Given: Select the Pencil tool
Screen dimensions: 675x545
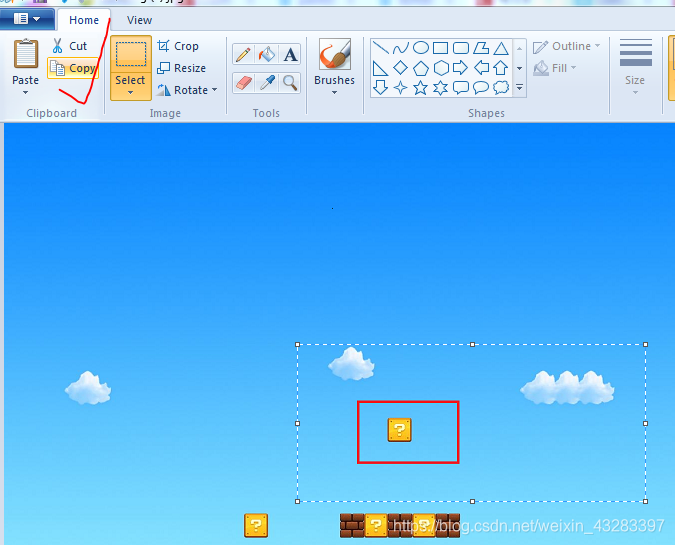Looking at the screenshot, I should pyautogui.click(x=243, y=55).
